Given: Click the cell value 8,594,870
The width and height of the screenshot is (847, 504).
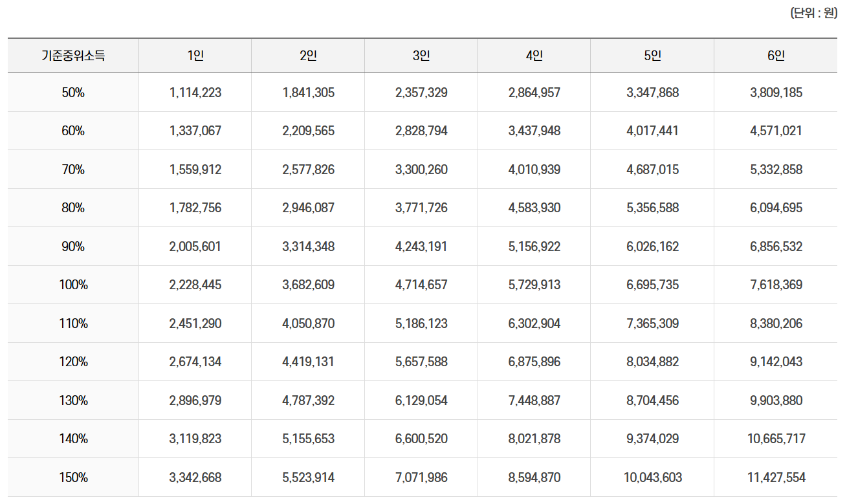Looking at the screenshot, I should point(534,477).
